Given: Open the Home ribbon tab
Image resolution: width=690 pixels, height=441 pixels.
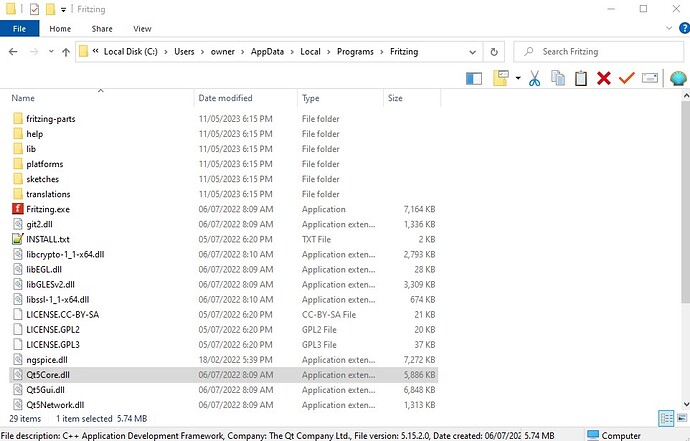Looking at the screenshot, I should point(60,29).
